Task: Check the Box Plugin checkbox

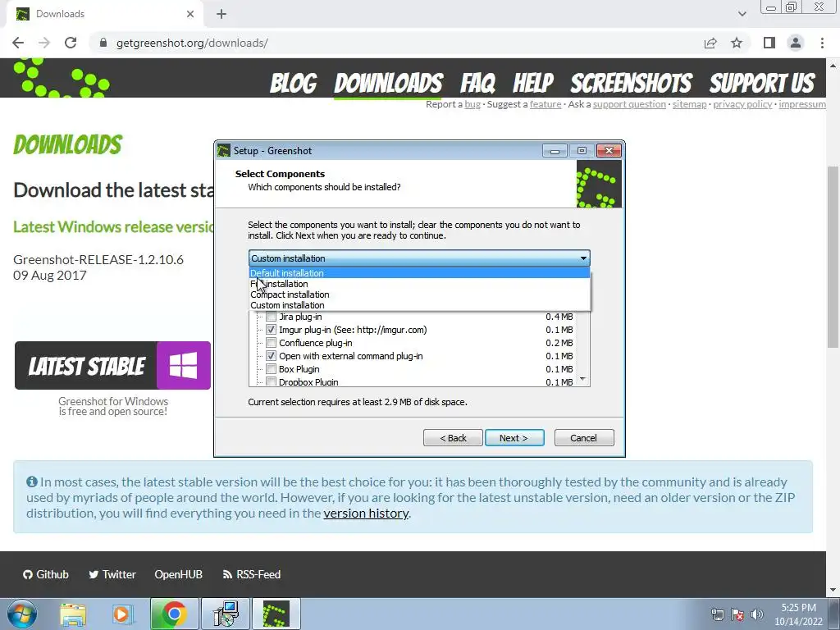Action: [x=271, y=369]
